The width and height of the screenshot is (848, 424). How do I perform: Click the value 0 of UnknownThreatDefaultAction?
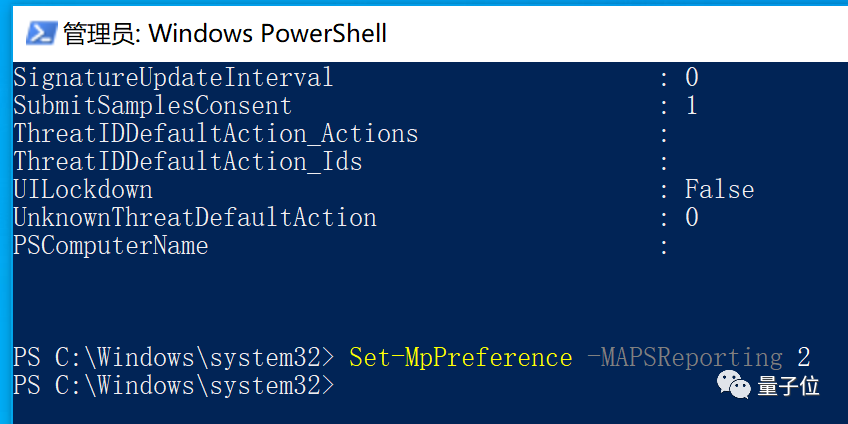(x=691, y=217)
